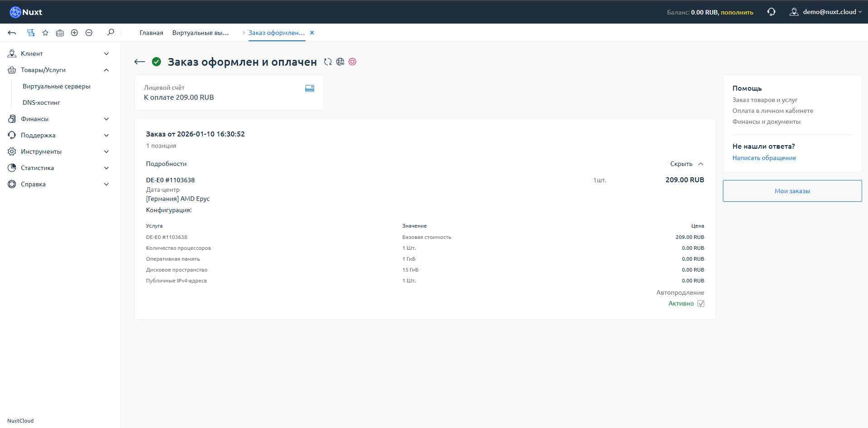Click the Написать обращение link
This screenshot has width=868, height=428.
click(764, 158)
